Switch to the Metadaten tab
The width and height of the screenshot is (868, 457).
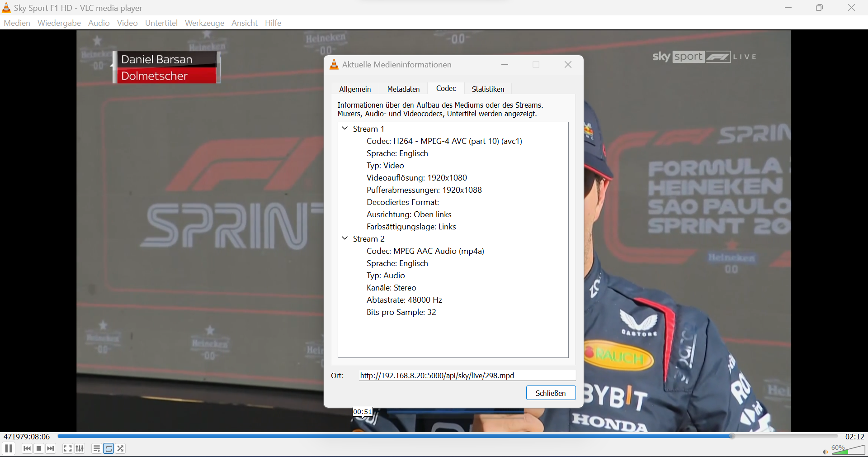(x=403, y=89)
